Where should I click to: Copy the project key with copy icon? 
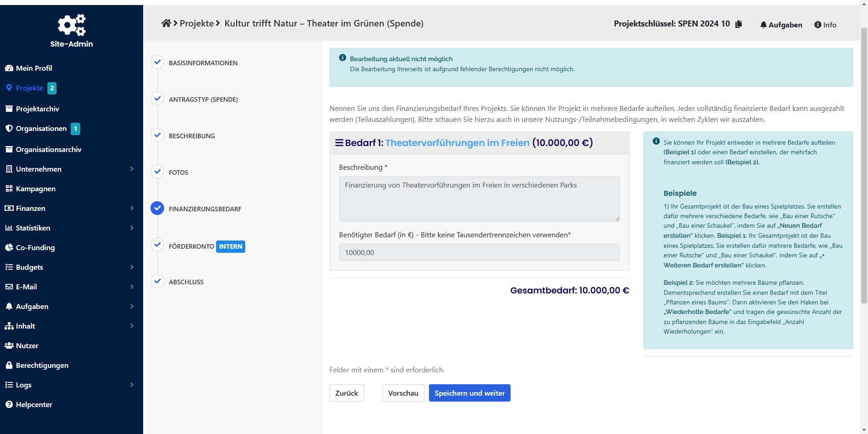[x=739, y=24]
